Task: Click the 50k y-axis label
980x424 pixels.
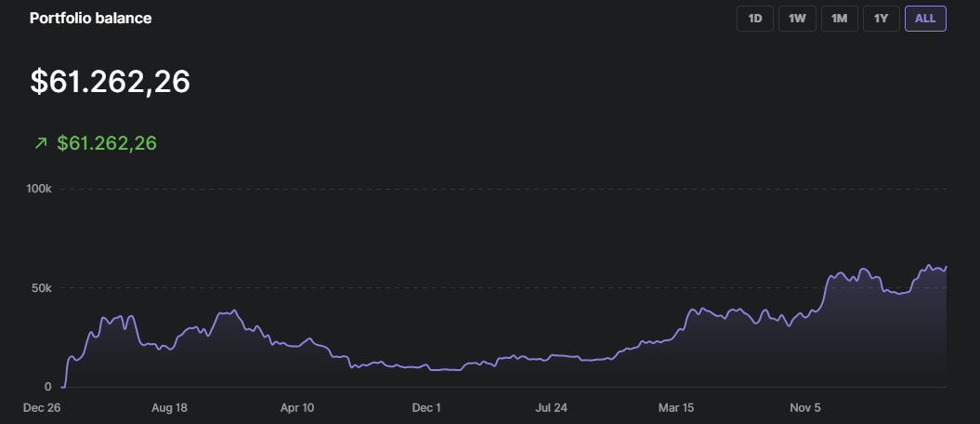Action: (x=41, y=288)
